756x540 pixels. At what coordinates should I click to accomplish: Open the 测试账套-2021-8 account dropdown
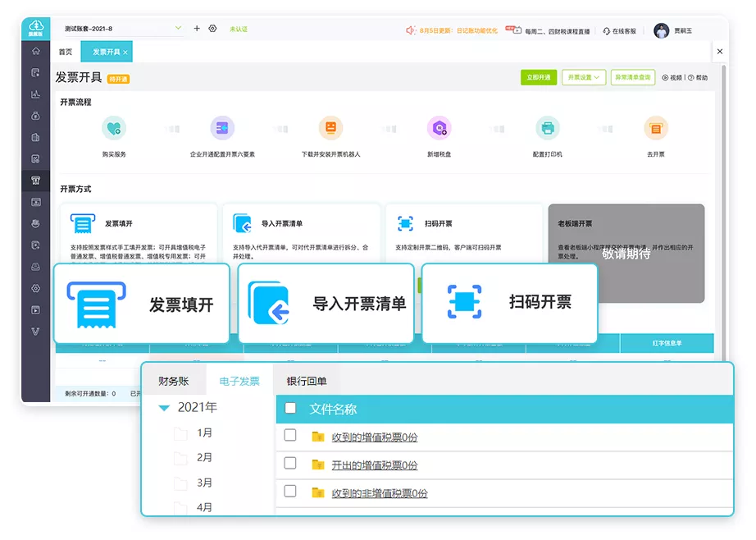tap(123, 29)
